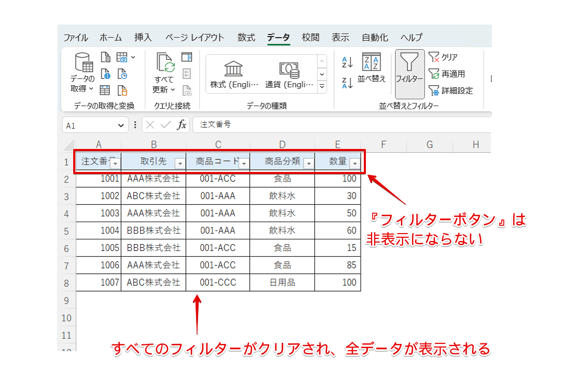Select the row 5 header

pos(66,231)
